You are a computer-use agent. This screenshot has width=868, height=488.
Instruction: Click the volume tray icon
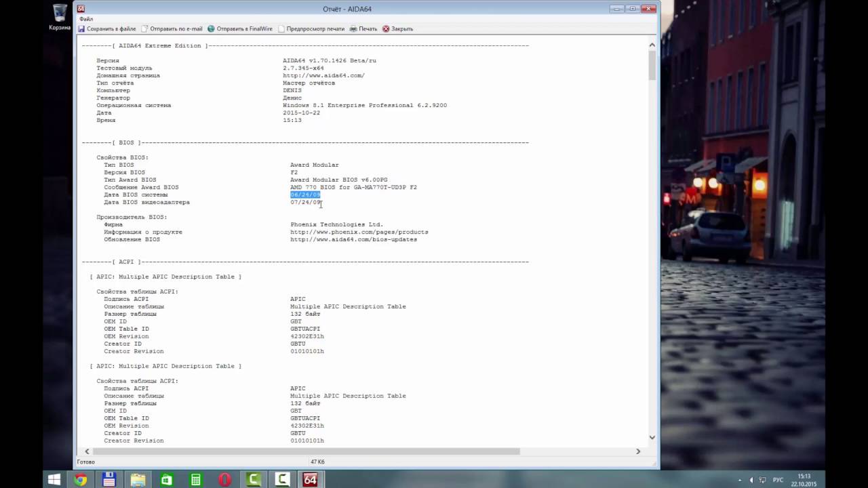tap(751, 480)
